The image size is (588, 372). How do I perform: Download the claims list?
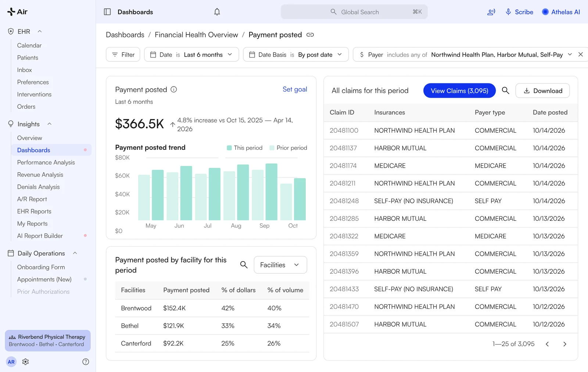coord(542,91)
